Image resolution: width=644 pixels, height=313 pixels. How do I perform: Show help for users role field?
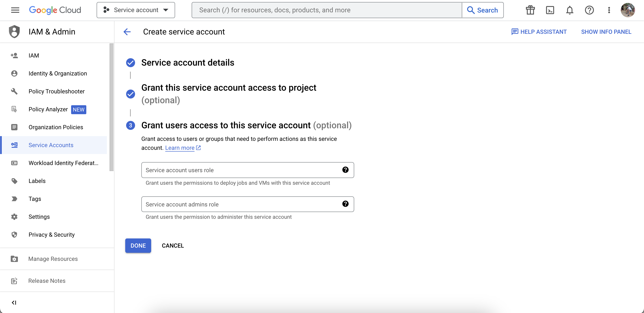pyautogui.click(x=345, y=170)
